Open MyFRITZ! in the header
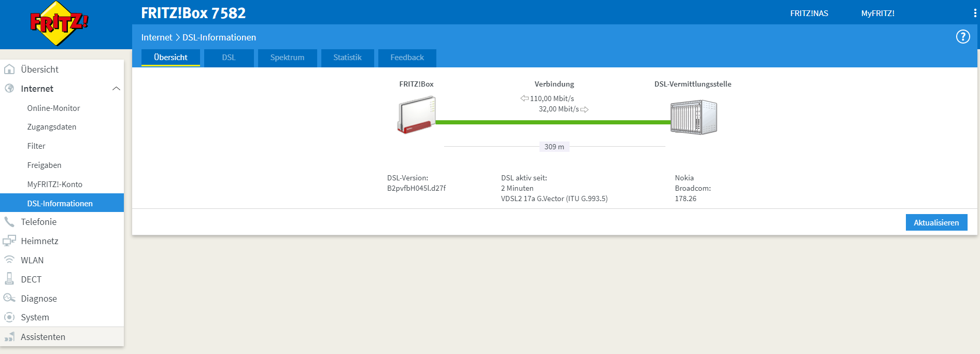The height and width of the screenshot is (354, 980). (x=878, y=13)
